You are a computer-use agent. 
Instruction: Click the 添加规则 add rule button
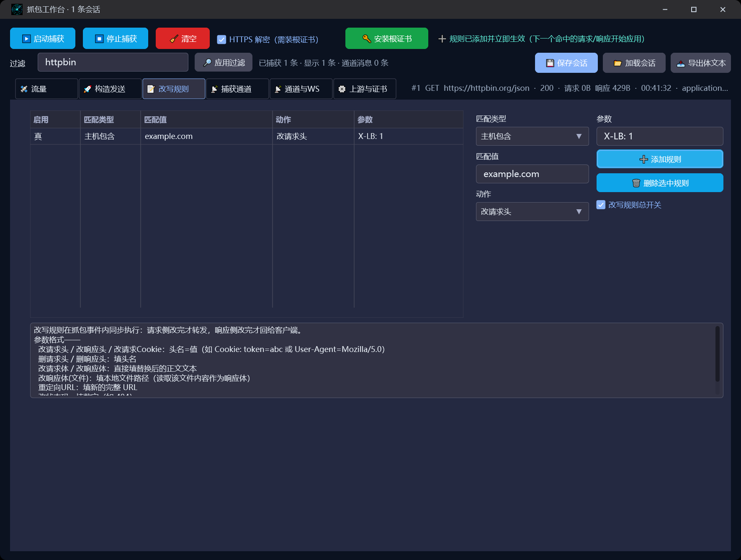[x=660, y=159]
